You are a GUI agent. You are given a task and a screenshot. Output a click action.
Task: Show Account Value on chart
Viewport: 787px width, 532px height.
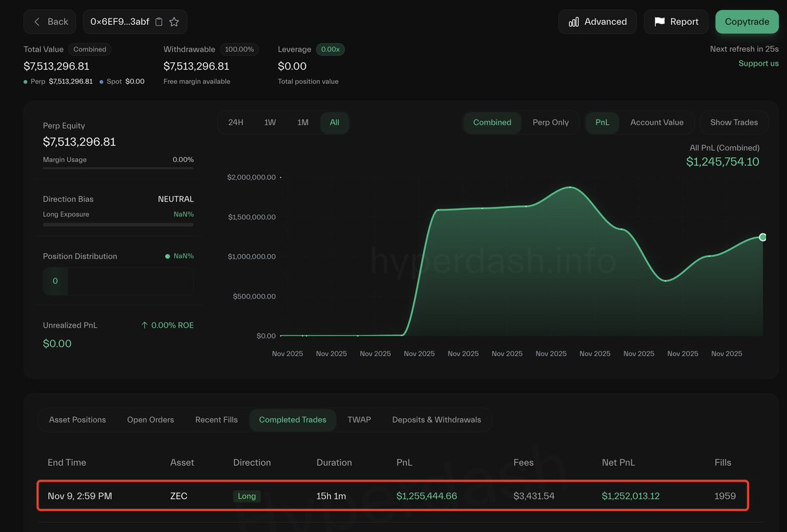[x=656, y=123]
